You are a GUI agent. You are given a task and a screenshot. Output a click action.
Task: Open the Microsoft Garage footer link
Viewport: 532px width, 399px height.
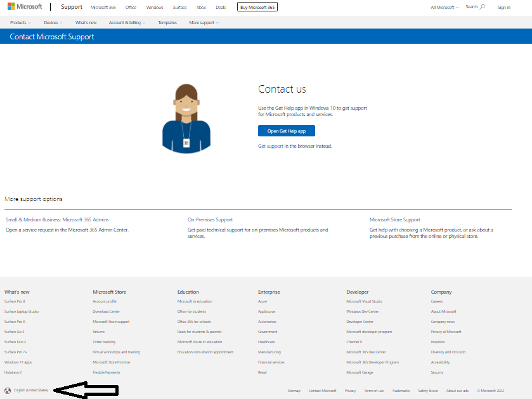(360, 372)
